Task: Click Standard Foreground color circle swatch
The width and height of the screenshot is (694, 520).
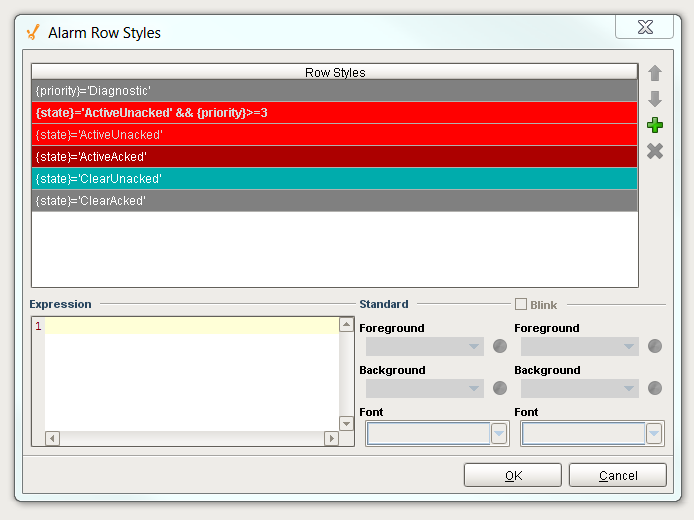Action: 500,346
